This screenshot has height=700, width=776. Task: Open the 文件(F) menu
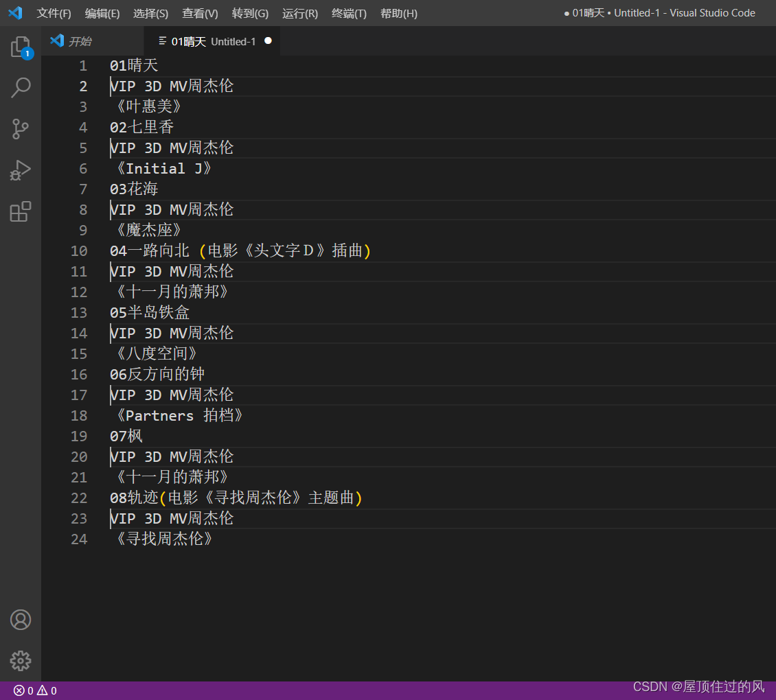(x=54, y=13)
